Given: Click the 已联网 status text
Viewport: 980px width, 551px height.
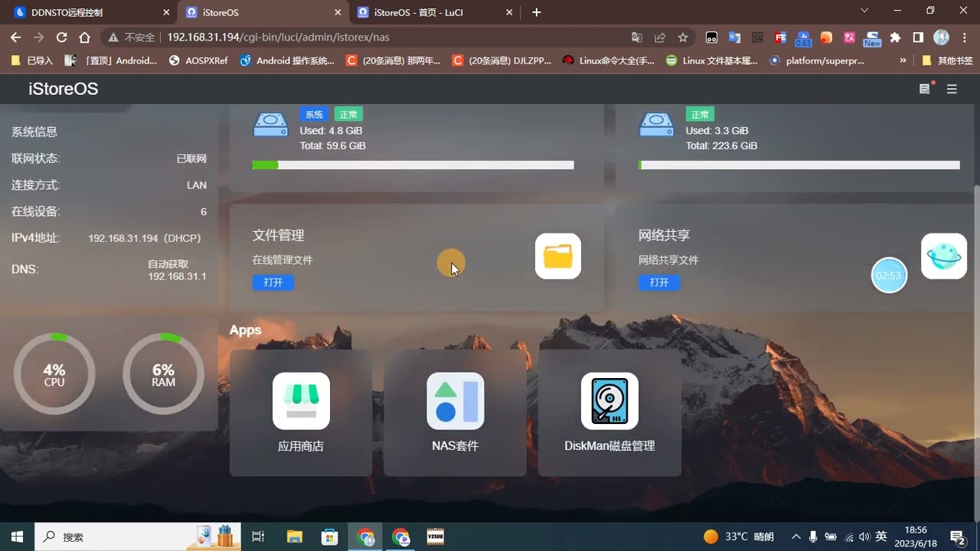Looking at the screenshot, I should coord(191,158).
